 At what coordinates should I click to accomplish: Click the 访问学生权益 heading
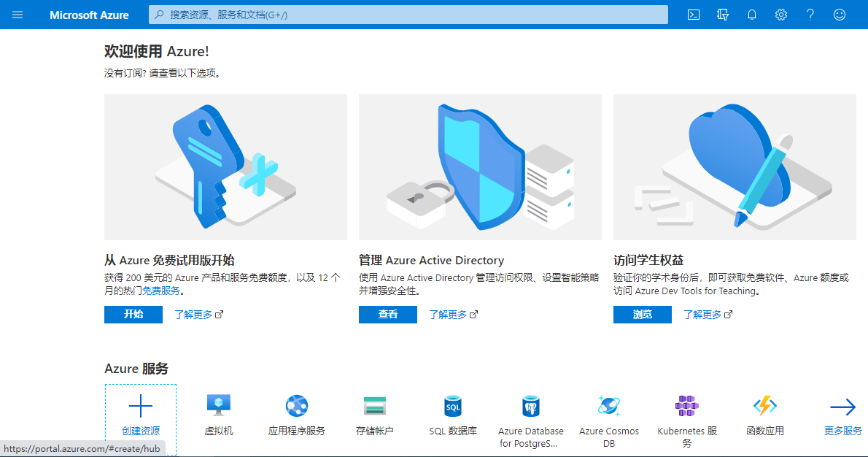pos(648,261)
